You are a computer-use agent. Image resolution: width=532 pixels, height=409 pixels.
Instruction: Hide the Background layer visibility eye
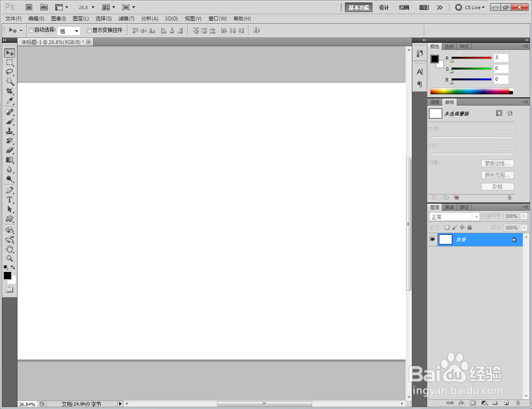pyautogui.click(x=432, y=239)
